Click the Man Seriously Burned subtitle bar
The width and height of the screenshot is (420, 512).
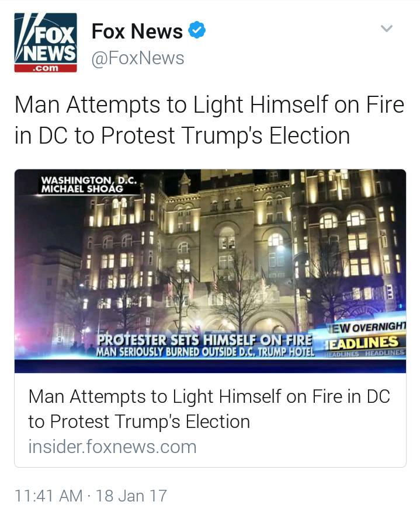206,352
